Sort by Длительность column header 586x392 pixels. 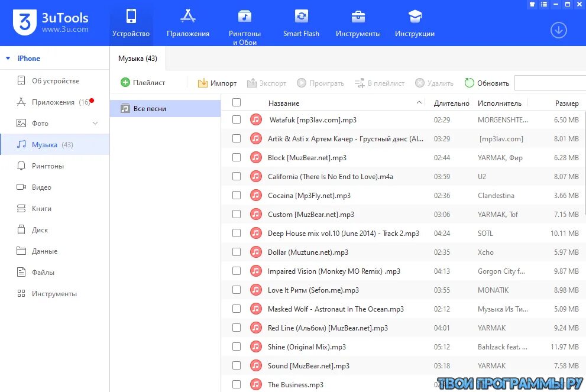(x=451, y=103)
